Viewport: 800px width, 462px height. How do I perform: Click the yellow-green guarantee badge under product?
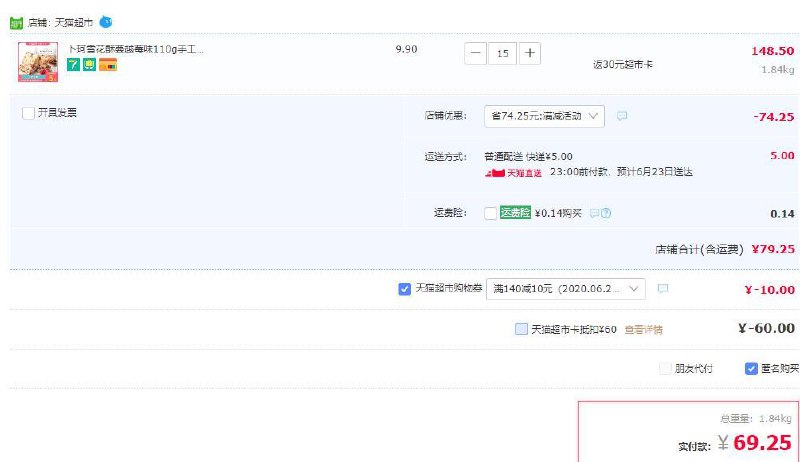click(x=90, y=65)
